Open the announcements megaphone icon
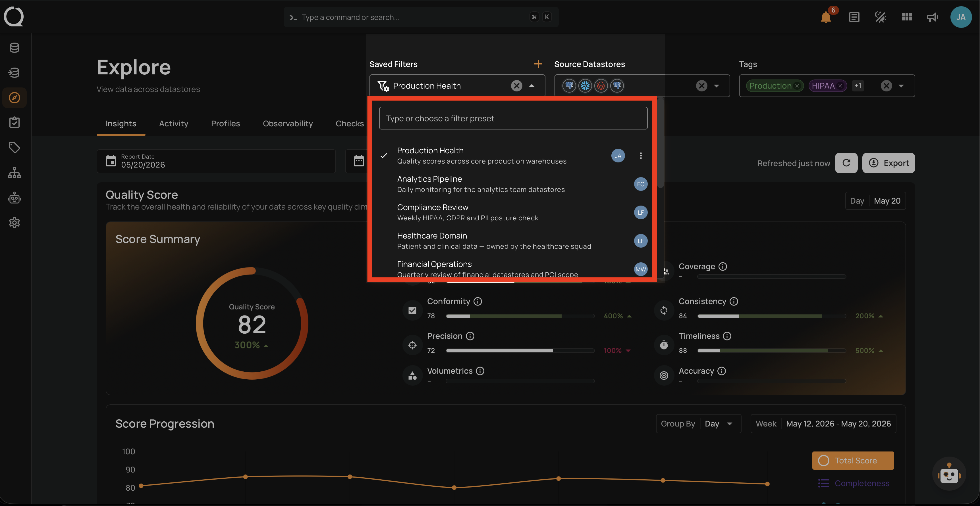This screenshot has height=506, width=980. [933, 17]
